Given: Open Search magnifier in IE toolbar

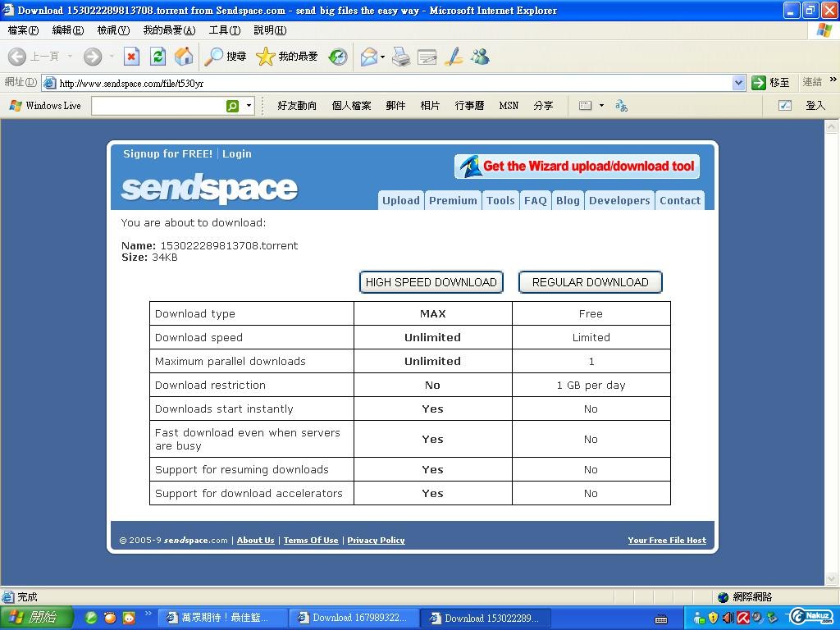Looking at the screenshot, I should 226,57.
